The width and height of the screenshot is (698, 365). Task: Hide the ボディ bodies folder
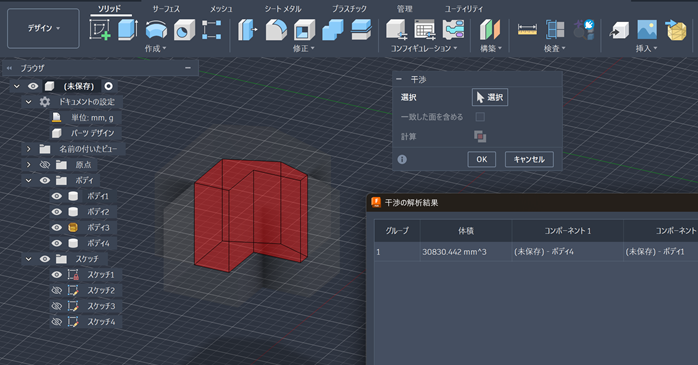pos(45,180)
